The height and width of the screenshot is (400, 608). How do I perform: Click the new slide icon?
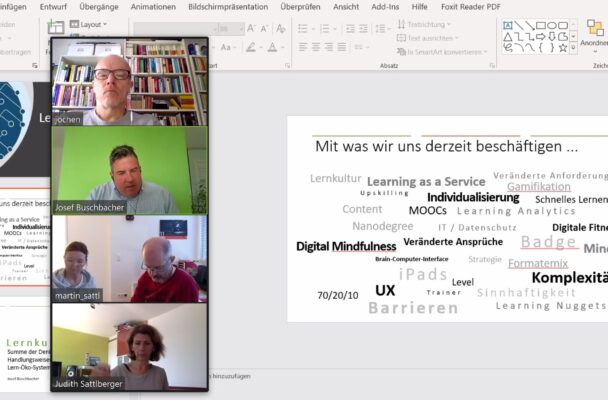(56, 27)
